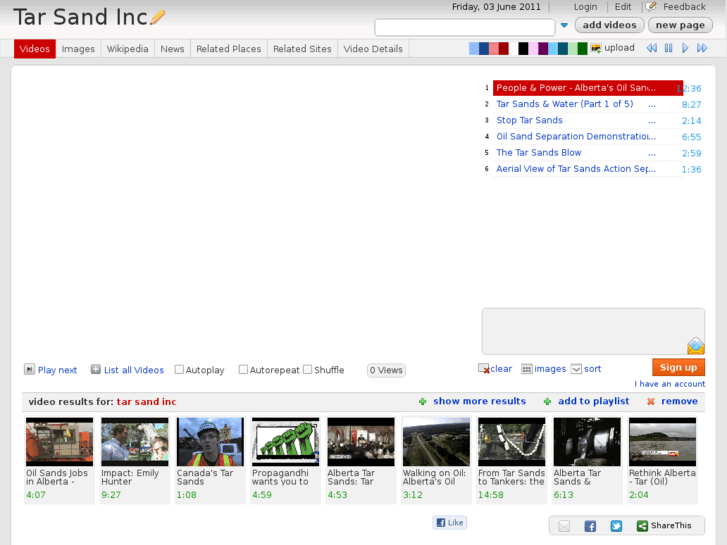The height and width of the screenshot is (545, 727).
Task: Click the images grid icon
Action: 527,369
